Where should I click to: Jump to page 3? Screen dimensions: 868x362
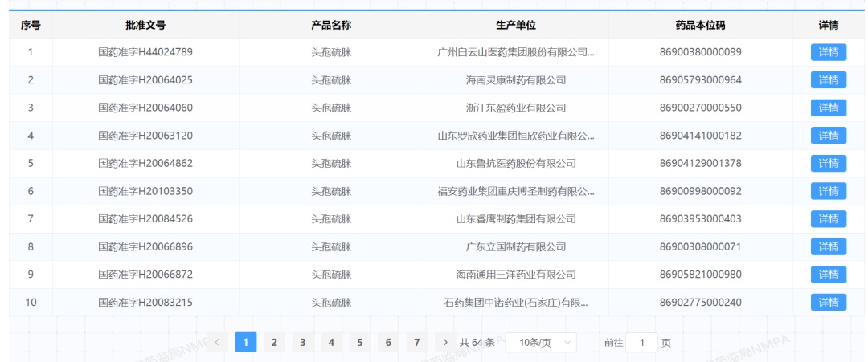(303, 343)
